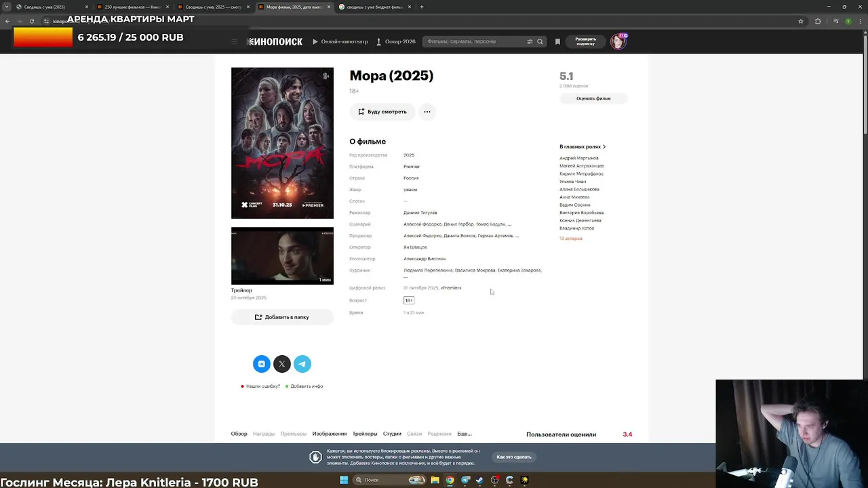Open Steam from the taskbar
868x488 pixels.
pyautogui.click(x=480, y=480)
